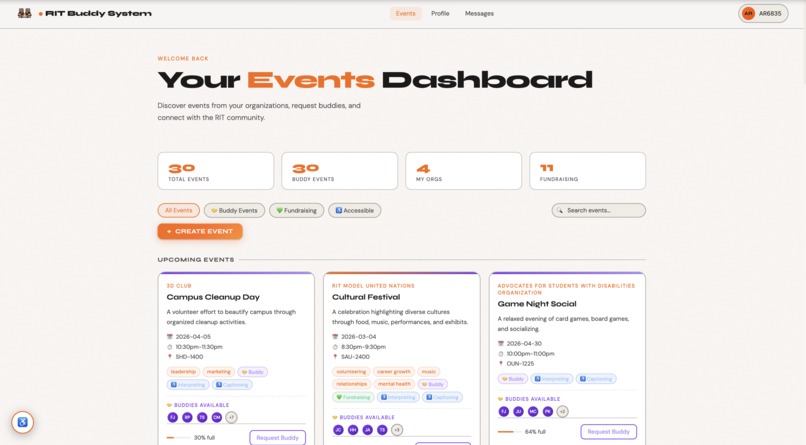This screenshot has height=445, width=806.
Task: Click Captioning badge on Campus Cleanup Day
Action: pos(232,384)
